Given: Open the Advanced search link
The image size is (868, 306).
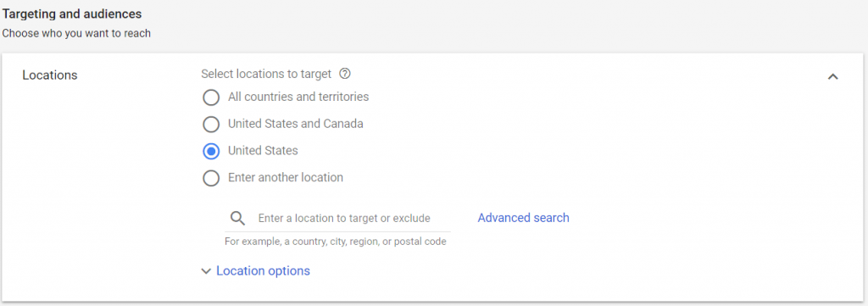Looking at the screenshot, I should point(523,218).
